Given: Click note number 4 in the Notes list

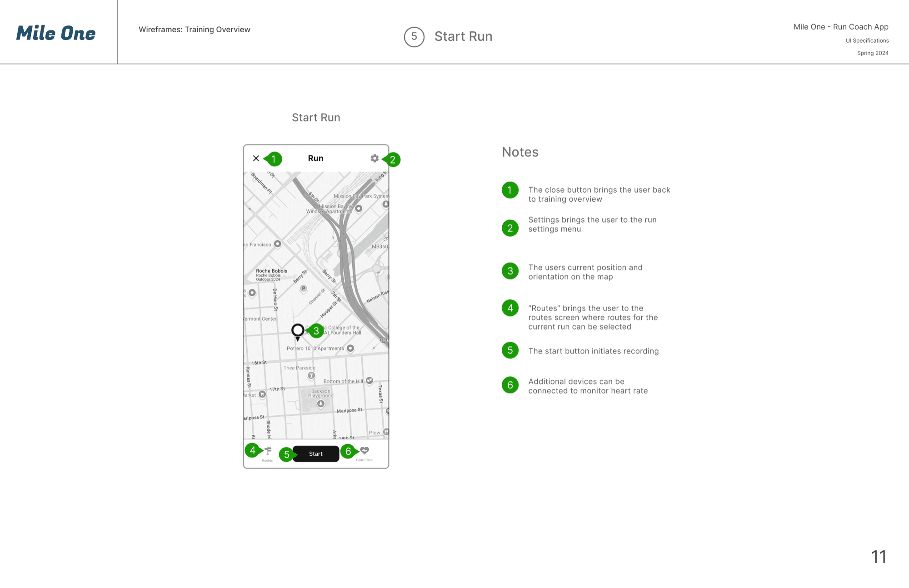Looking at the screenshot, I should pos(510,308).
